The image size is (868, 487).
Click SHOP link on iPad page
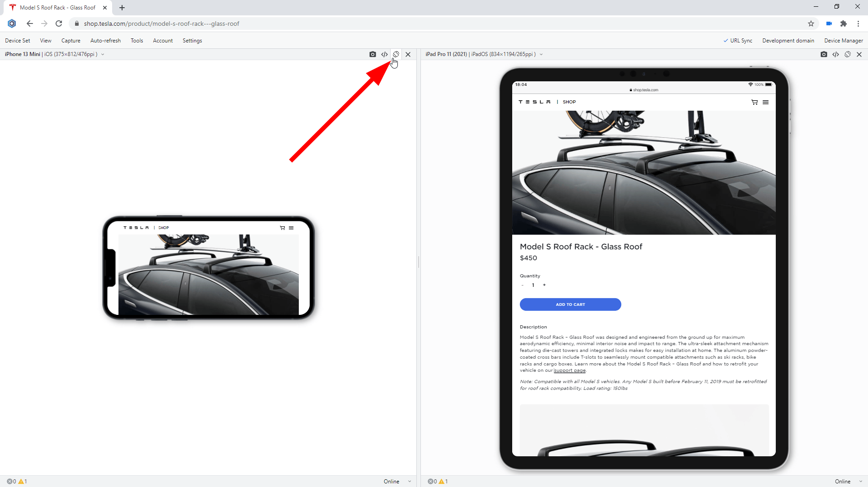pos(569,102)
